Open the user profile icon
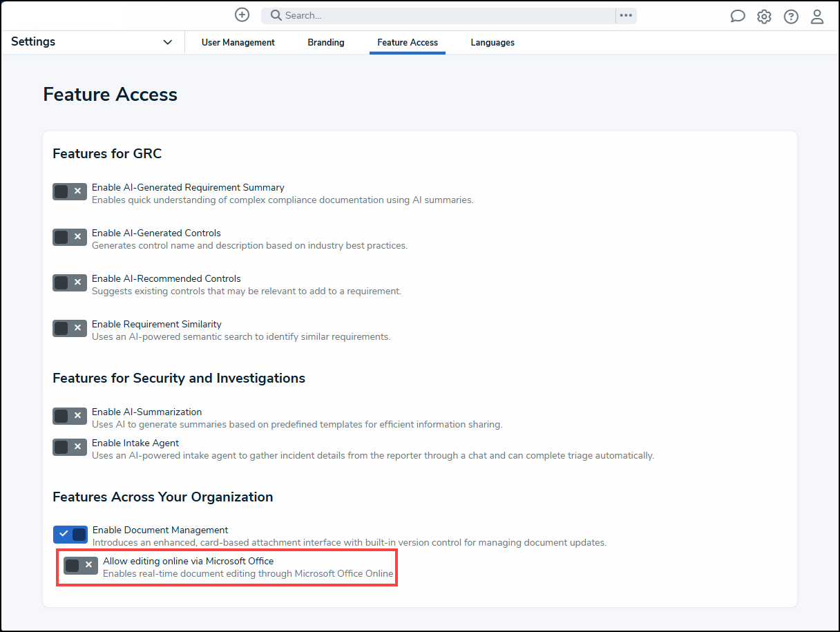 pos(817,17)
